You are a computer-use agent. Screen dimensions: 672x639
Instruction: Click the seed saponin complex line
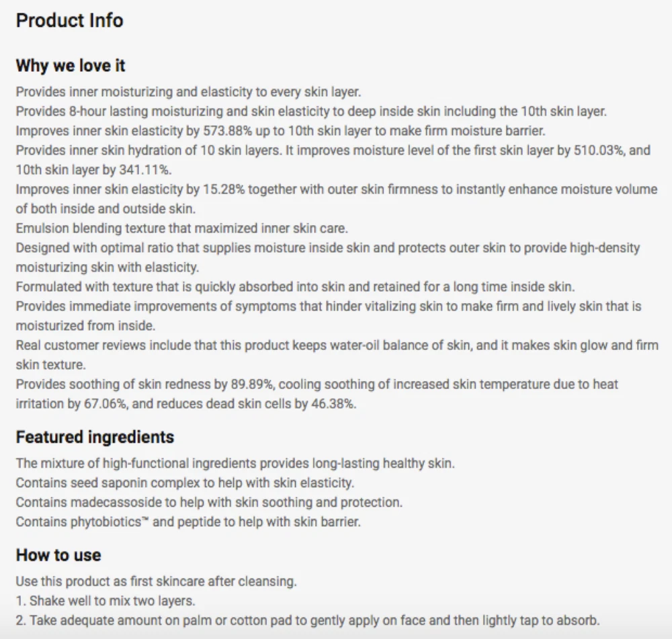point(185,483)
